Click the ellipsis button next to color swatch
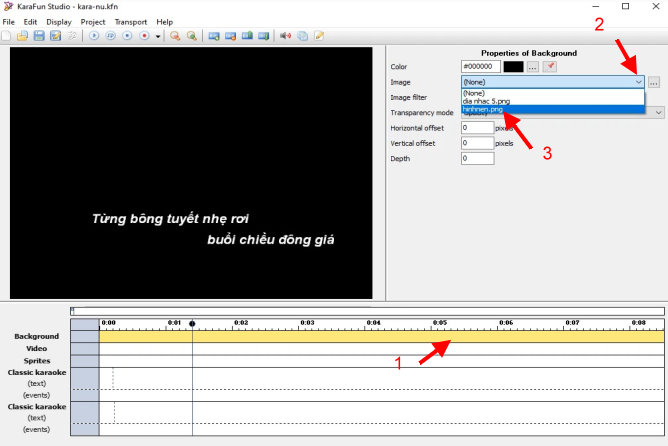668x446 pixels. coord(533,66)
